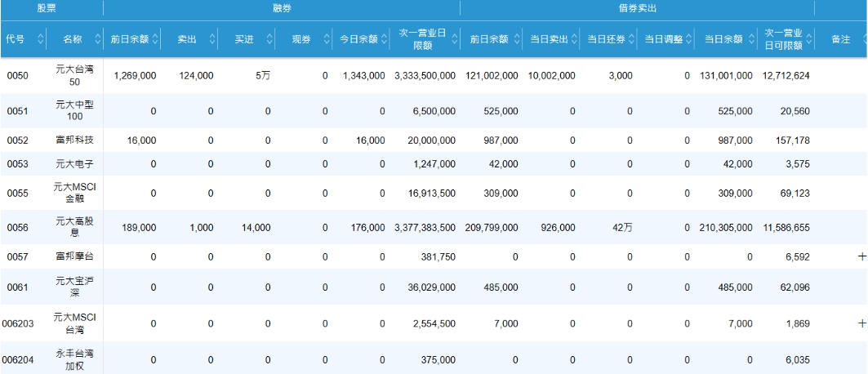The image size is (868, 374).
Task: Click the 备注 column header label
Action: pyautogui.click(x=840, y=39)
